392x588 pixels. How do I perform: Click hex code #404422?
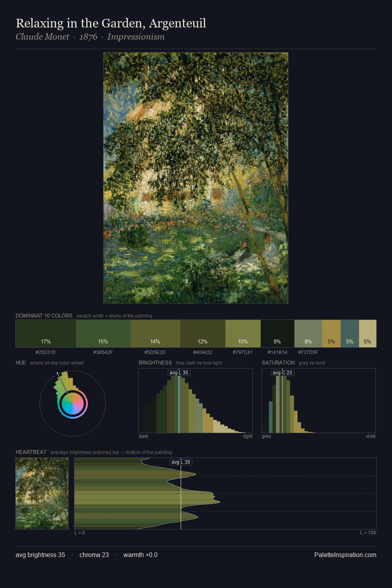(x=203, y=352)
